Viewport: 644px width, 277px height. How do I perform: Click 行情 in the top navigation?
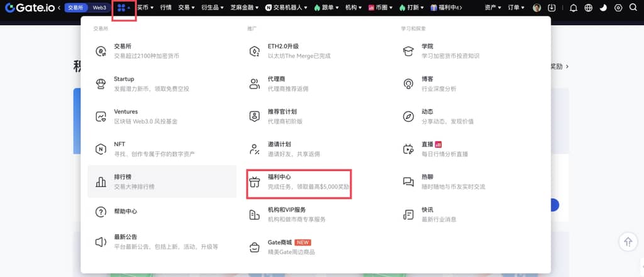pos(165,8)
